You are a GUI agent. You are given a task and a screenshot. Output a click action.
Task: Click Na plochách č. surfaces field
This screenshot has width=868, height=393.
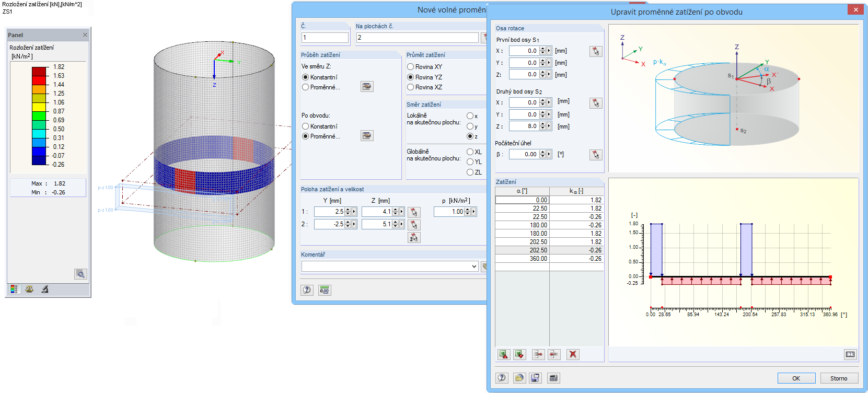(417, 38)
